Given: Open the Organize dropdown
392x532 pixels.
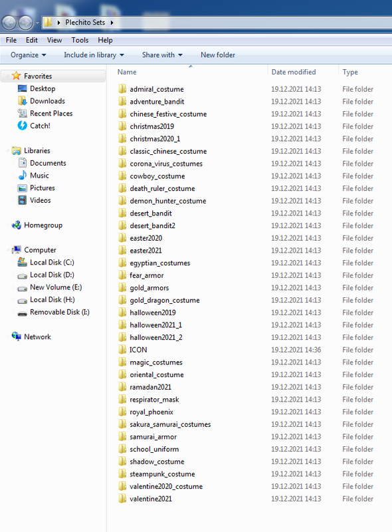Looking at the screenshot, I should pyautogui.click(x=28, y=55).
